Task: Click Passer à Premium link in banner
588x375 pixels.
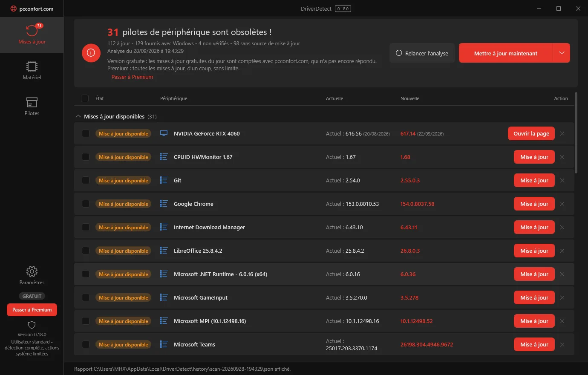Action: [x=132, y=77]
